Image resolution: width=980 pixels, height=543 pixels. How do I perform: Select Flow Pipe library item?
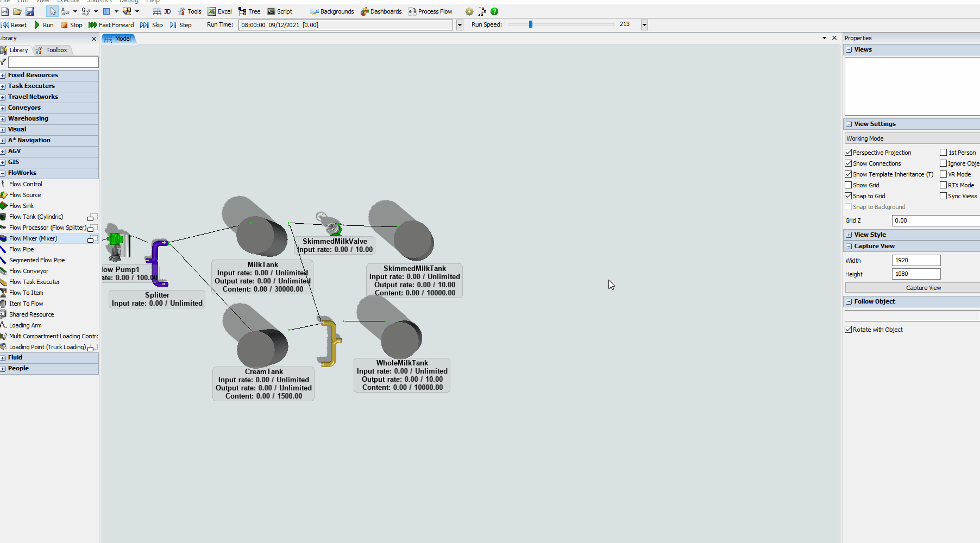click(21, 249)
